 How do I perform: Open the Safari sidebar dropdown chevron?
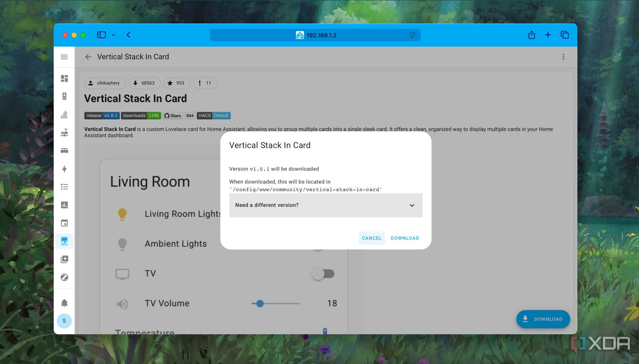[x=113, y=35]
